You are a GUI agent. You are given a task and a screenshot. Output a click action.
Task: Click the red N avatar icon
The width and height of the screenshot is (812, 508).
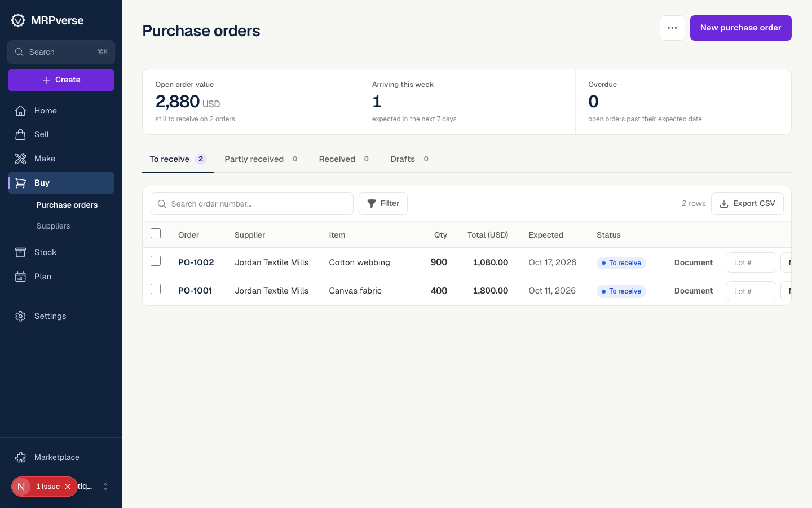tap(21, 487)
